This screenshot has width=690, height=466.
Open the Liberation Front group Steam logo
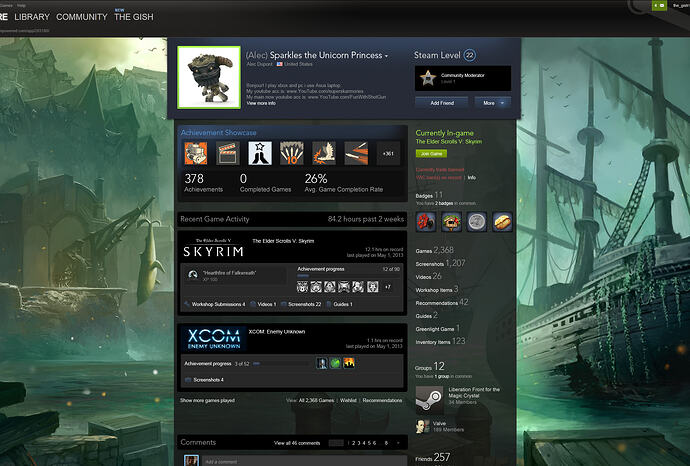coord(429,400)
